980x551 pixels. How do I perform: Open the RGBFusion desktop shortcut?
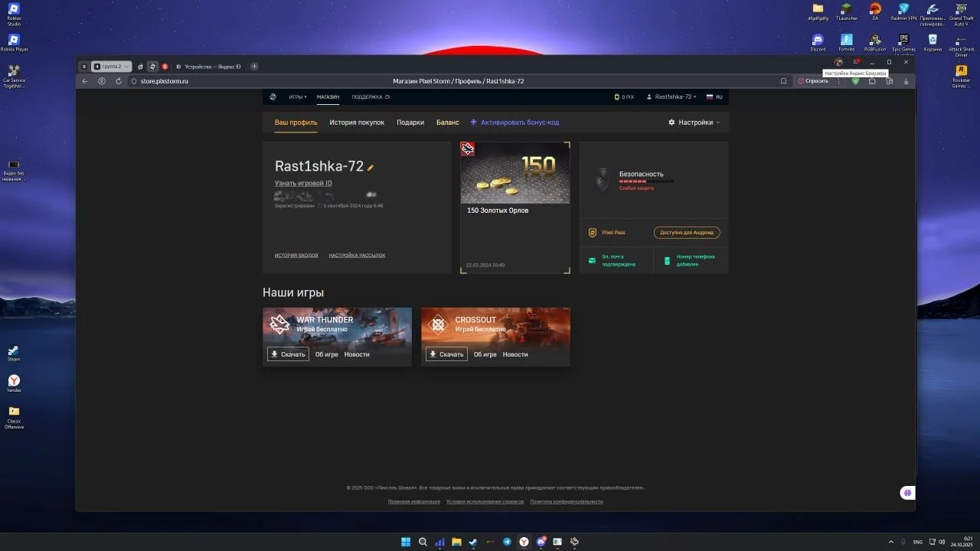pyautogui.click(x=875, y=43)
